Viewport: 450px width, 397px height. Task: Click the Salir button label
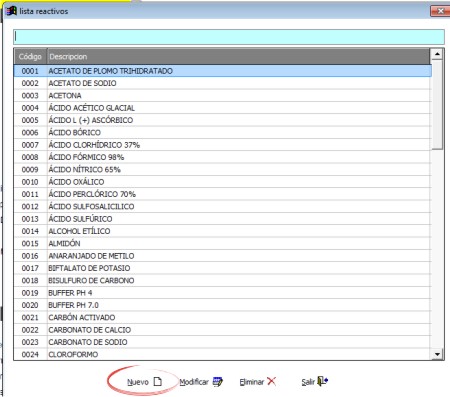tap(308, 382)
